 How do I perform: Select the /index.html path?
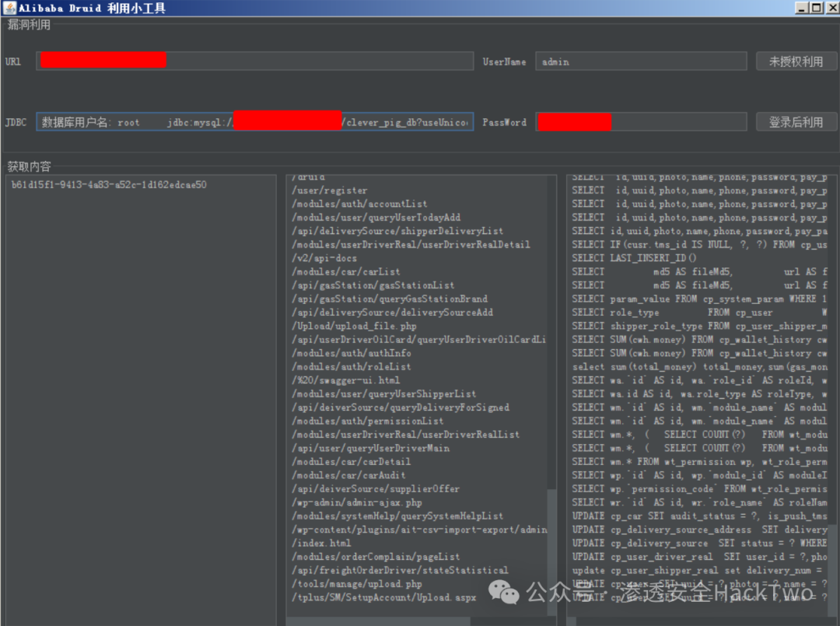321,544
